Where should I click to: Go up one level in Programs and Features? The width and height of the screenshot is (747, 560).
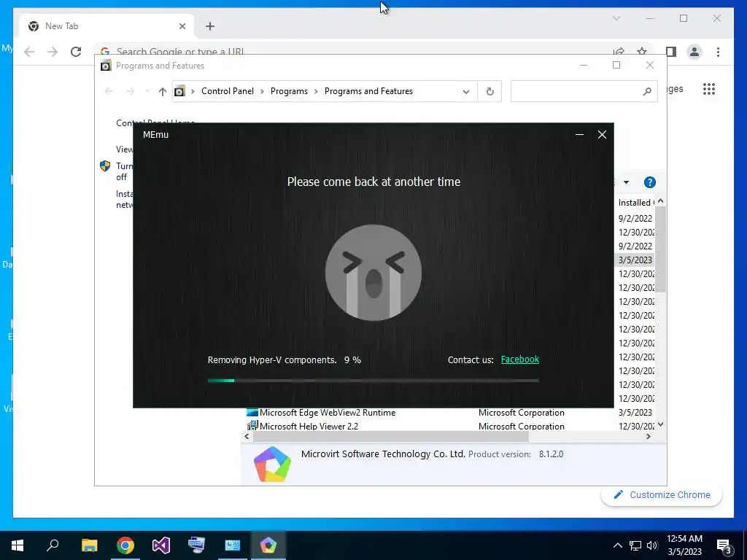(163, 91)
